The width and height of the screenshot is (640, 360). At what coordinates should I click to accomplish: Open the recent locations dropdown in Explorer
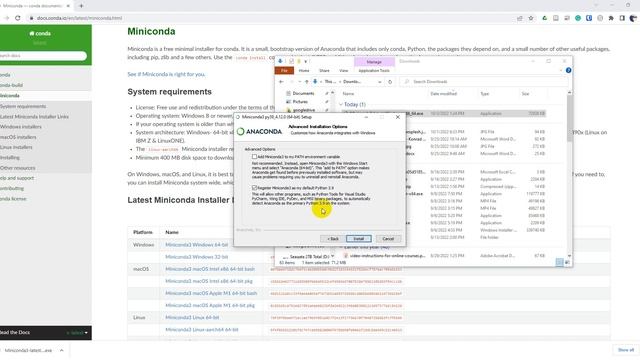(299, 82)
